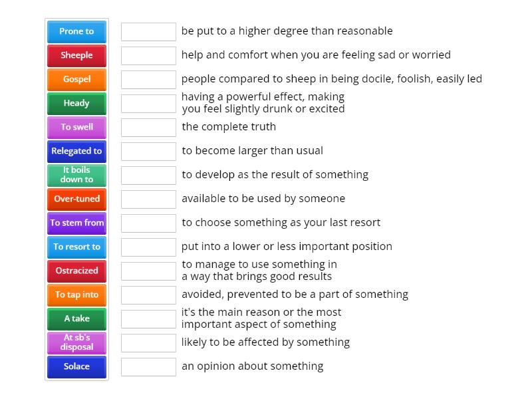
Task: Select answer box for 'an opinion about something'
Action: pos(148,366)
